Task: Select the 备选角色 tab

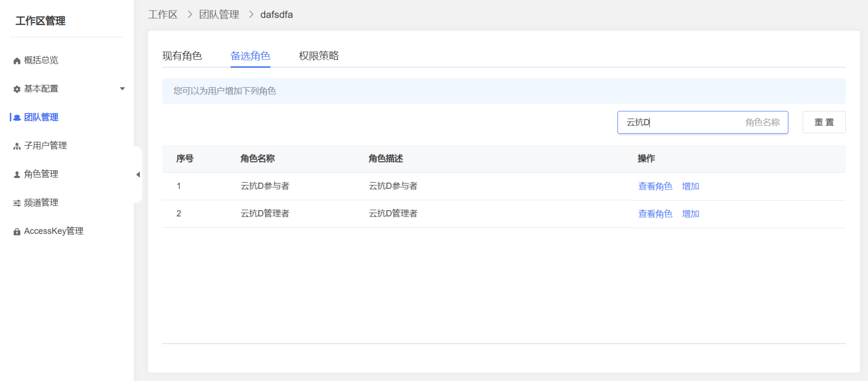Action: coord(250,56)
